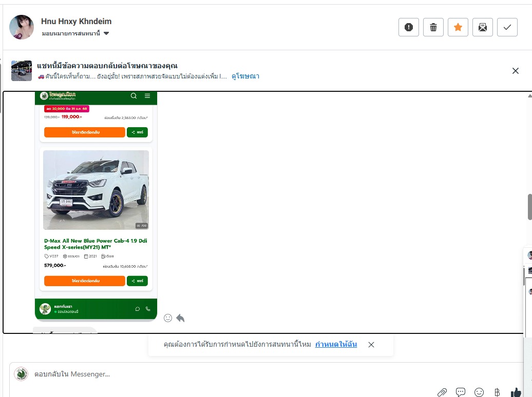Open Hnu Hnxy Khndeim profile picture
This screenshot has width=532, height=397.
tap(22, 27)
